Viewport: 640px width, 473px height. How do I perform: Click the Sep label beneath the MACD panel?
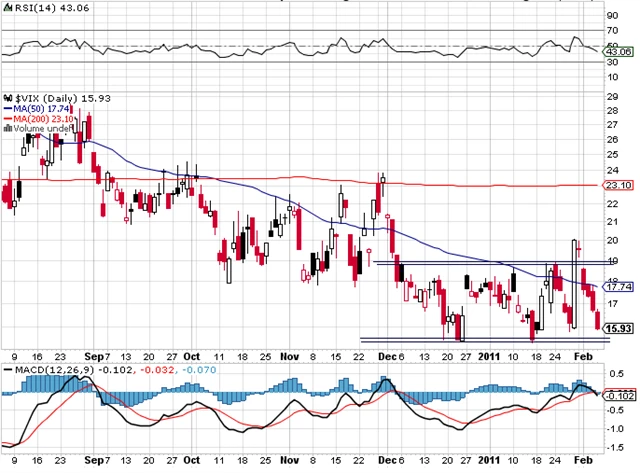[x=94, y=460]
